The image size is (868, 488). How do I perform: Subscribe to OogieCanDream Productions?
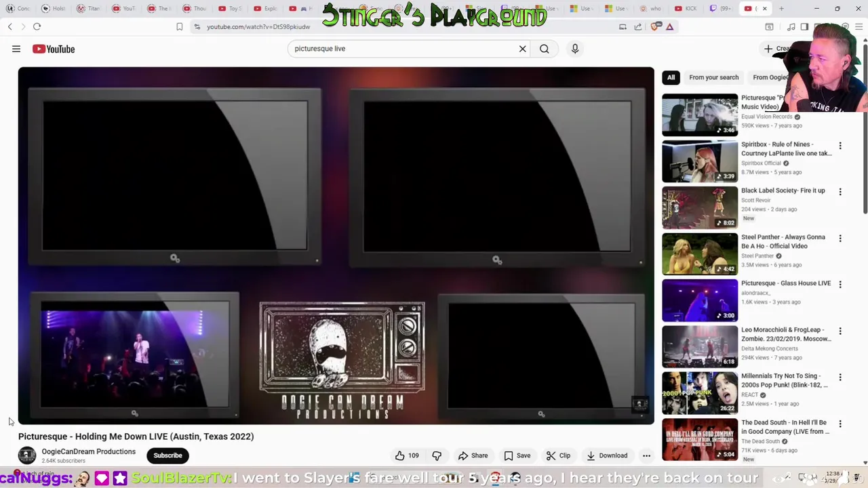click(x=167, y=455)
